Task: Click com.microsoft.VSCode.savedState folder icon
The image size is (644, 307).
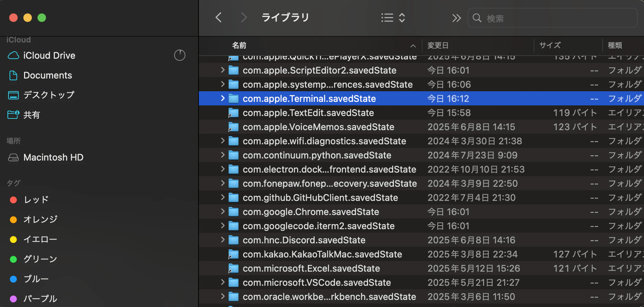Action: pos(234,283)
